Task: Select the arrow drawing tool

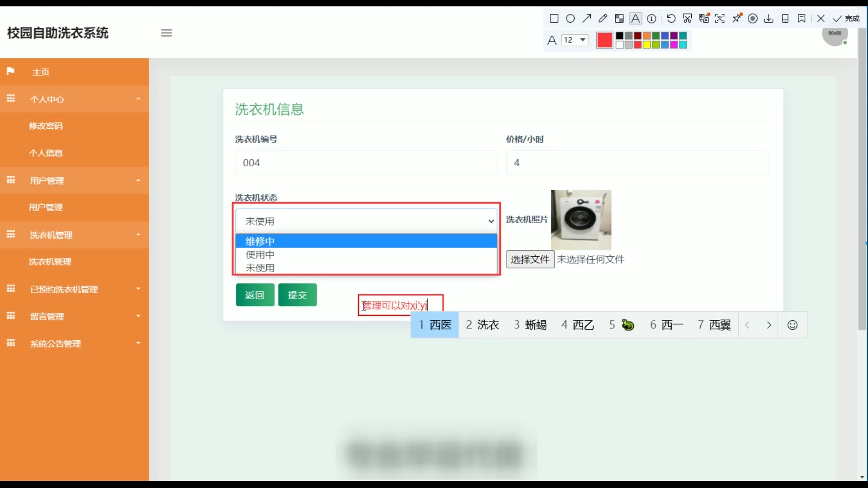Action: click(x=587, y=19)
